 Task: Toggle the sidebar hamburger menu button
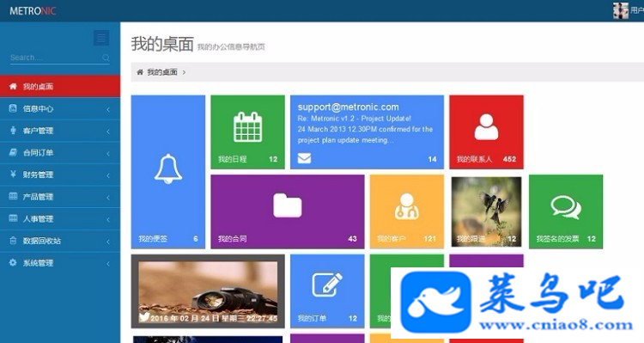coord(101,38)
